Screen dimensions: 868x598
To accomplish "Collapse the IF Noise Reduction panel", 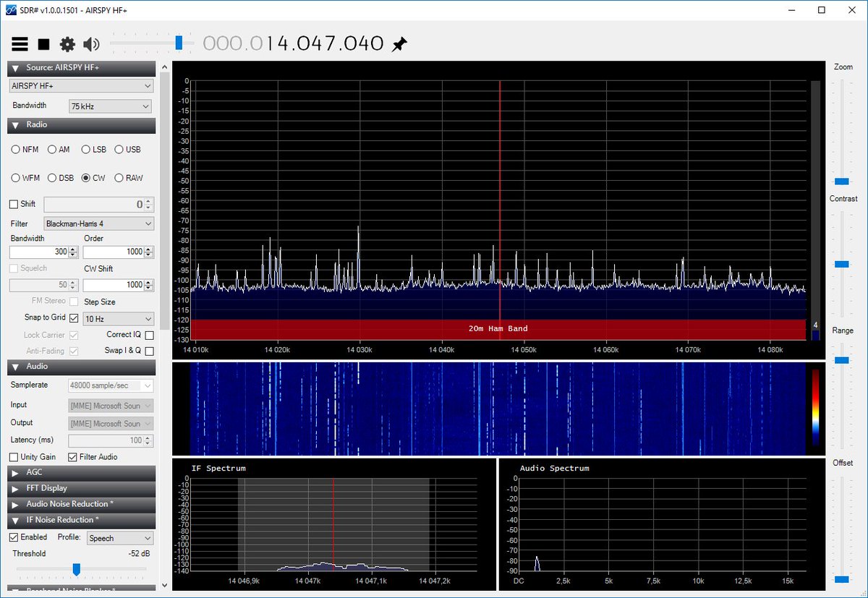I will click(82, 520).
